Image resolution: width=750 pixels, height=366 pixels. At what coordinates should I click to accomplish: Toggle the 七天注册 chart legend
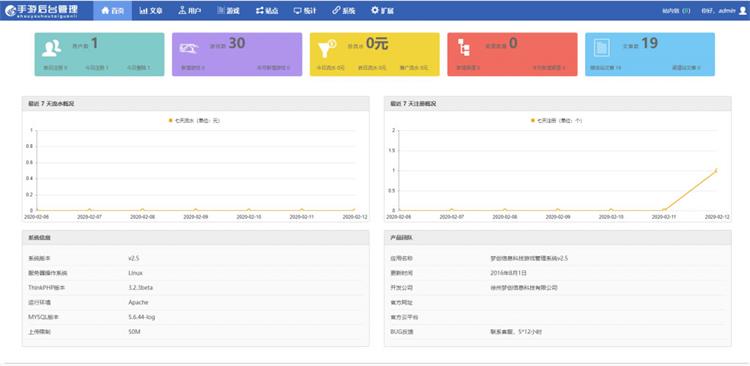click(556, 121)
